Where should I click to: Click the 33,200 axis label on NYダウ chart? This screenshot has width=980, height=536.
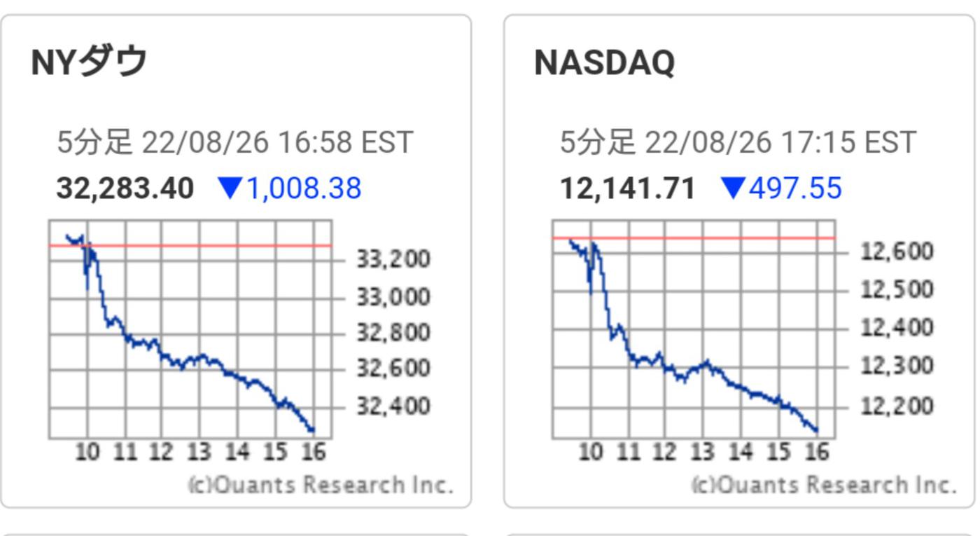pos(393,259)
